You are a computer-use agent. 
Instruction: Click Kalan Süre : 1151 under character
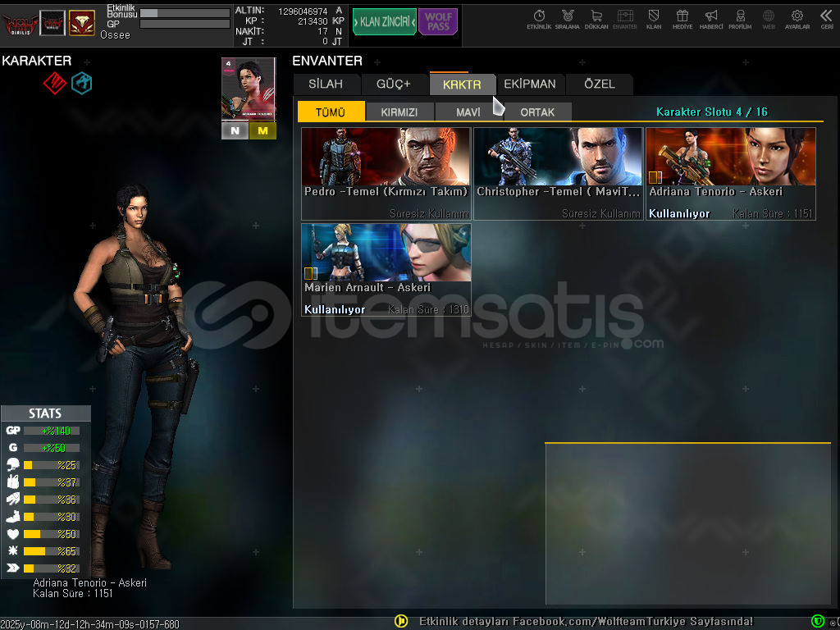[x=73, y=594]
